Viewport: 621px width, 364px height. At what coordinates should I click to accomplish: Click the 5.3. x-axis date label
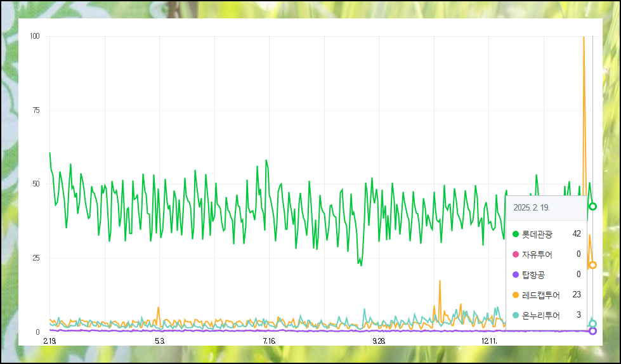(159, 341)
